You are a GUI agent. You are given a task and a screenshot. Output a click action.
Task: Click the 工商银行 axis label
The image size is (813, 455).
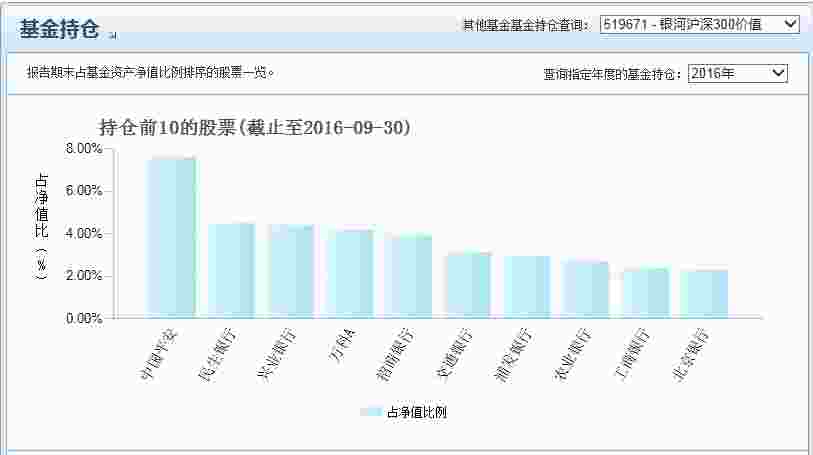[632, 354]
